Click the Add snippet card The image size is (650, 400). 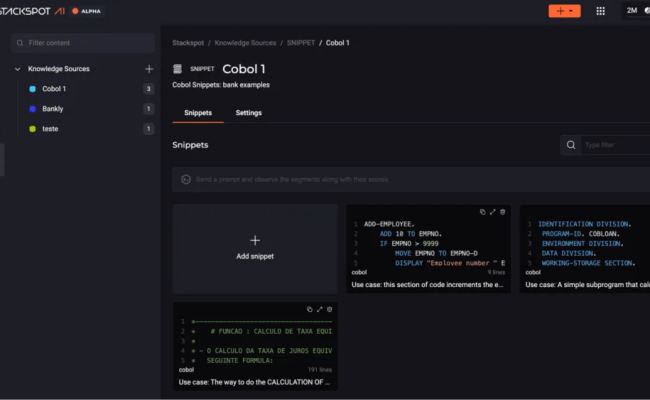(x=255, y=249)
